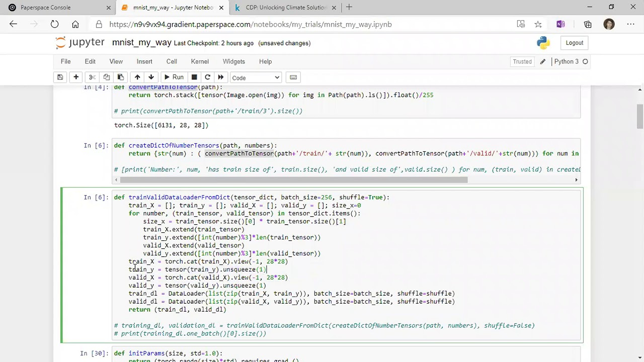Image resolution: width=644 pixels, height=362 pixels.
Task: Cut the selected cells with the scissors icon
Action: 92,77
